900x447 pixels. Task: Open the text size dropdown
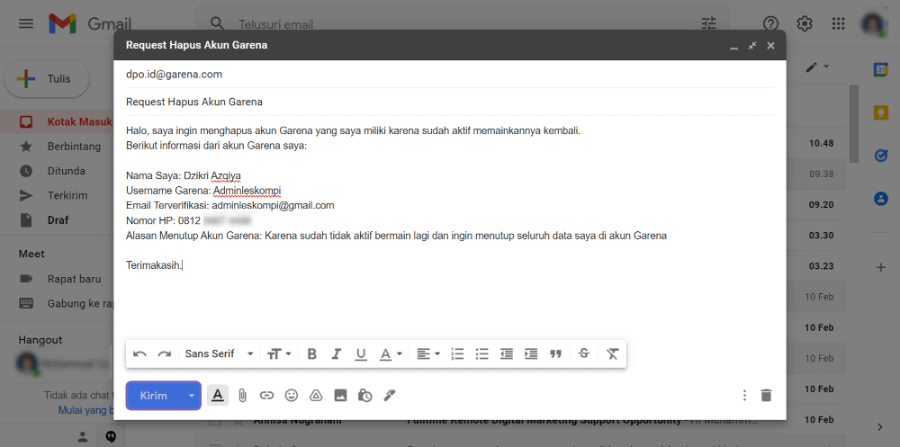point(280,354)
